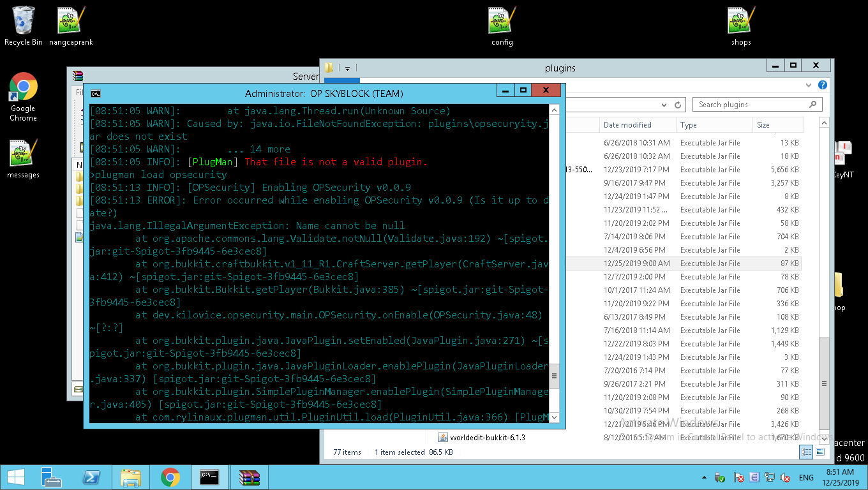
Task: Open Customize Quick Access Toolbar dropdown
Action: coord(348,68)
